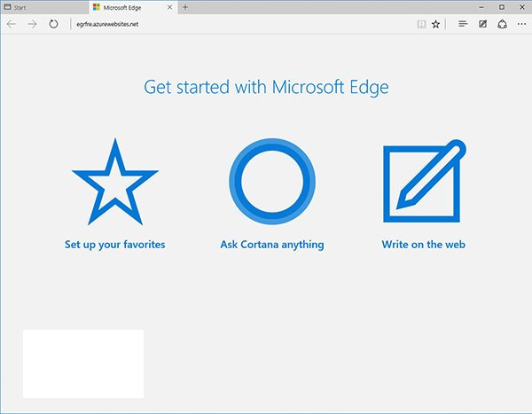Click the forward navigation arrow
This screenshot has height=414, width=532.
click(x=32, y=24)
